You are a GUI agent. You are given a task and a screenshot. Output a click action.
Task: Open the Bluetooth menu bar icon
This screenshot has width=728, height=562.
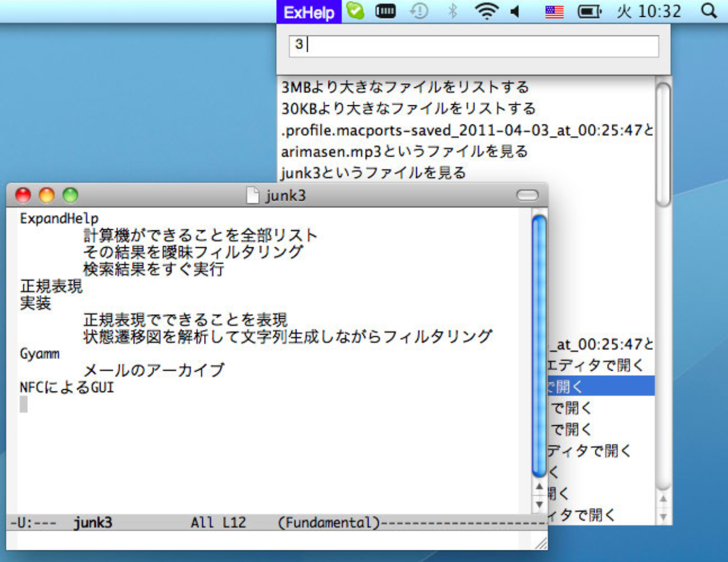coord(453,10)
